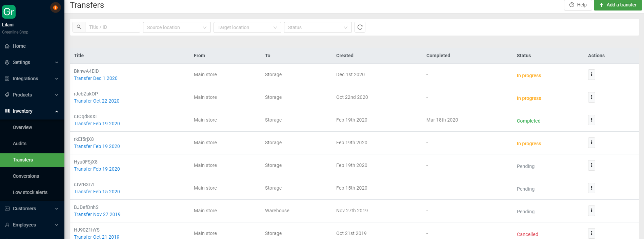Open the Status filter dropdown
Screen dimensions: 644x239
click(x=318, y=27)
